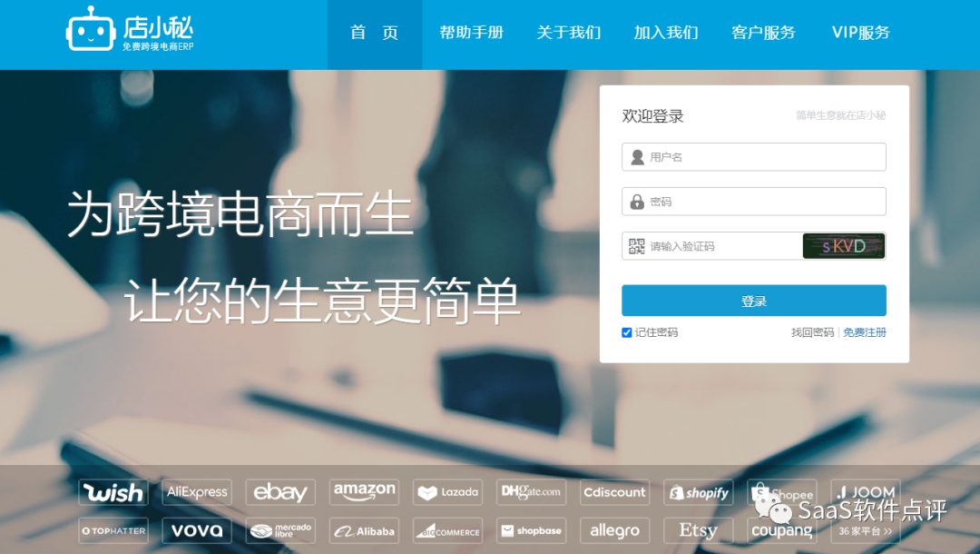Click the captcha image to refresh it

pos(844,245)
